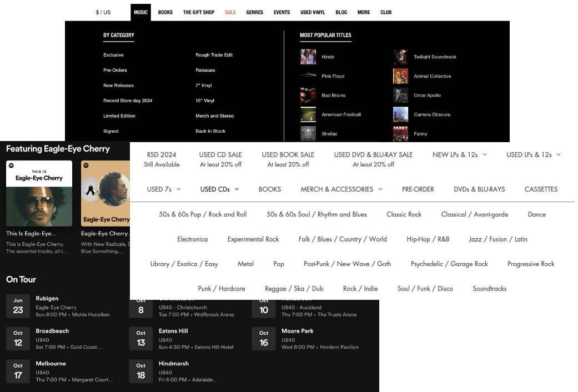
Task: Open the EVENTS menu item
Action: tap(282, 12)
